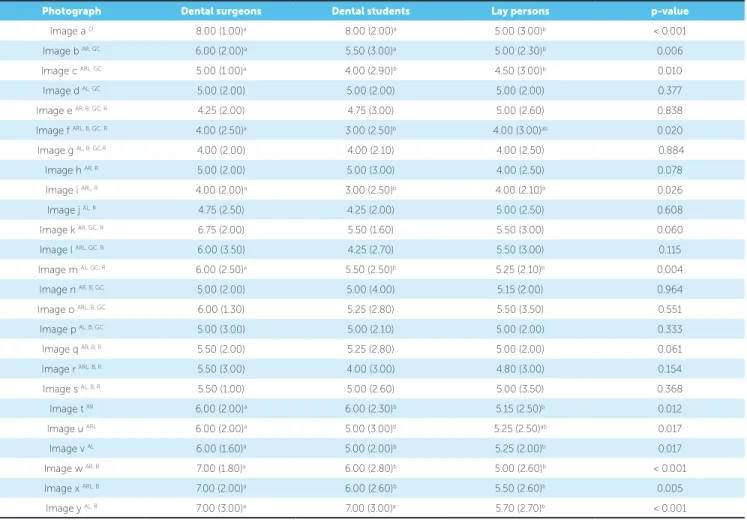Click p-value 0.115 in Image l row
This screenshot has width=747, height=520.
pos(670,250)
